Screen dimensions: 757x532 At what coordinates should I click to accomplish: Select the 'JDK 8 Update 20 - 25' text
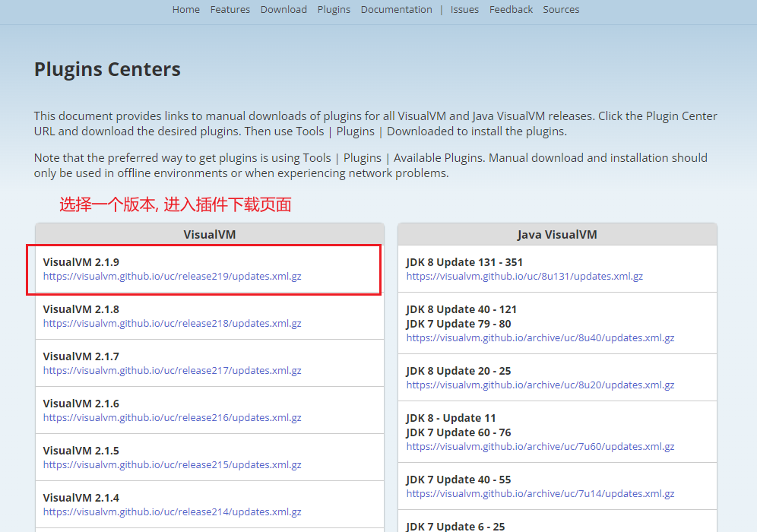458,371
